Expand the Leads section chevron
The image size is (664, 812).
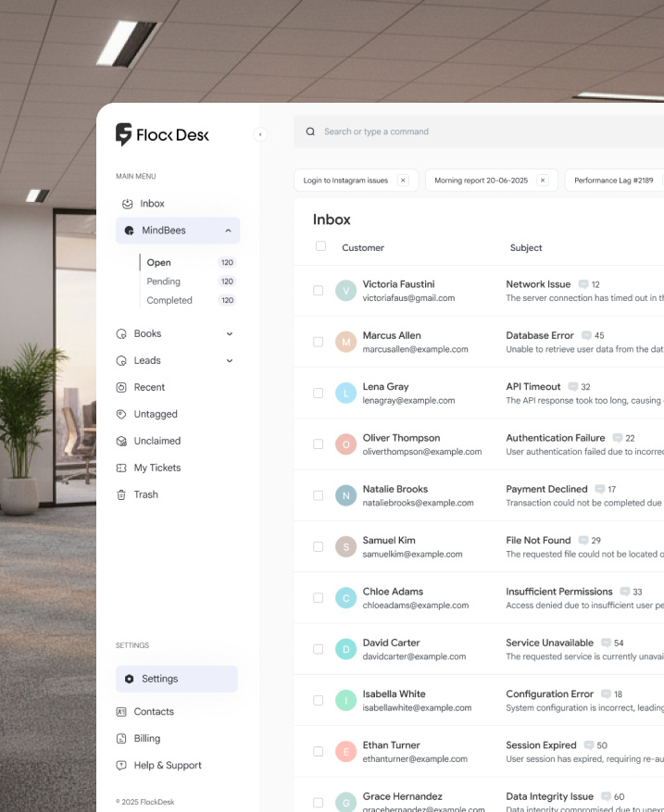pyautogui.click(x=230, y=361)
